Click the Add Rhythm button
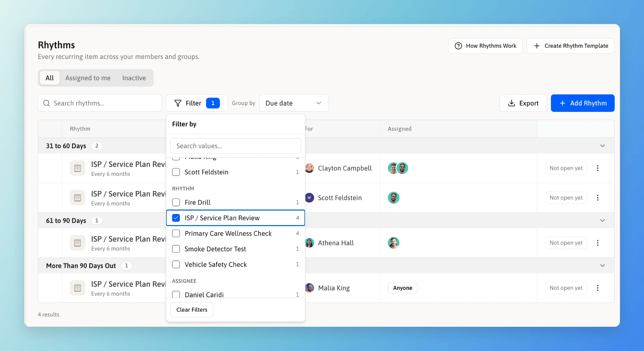This screenshot has height=351, width=644. [x=582, y=103]
